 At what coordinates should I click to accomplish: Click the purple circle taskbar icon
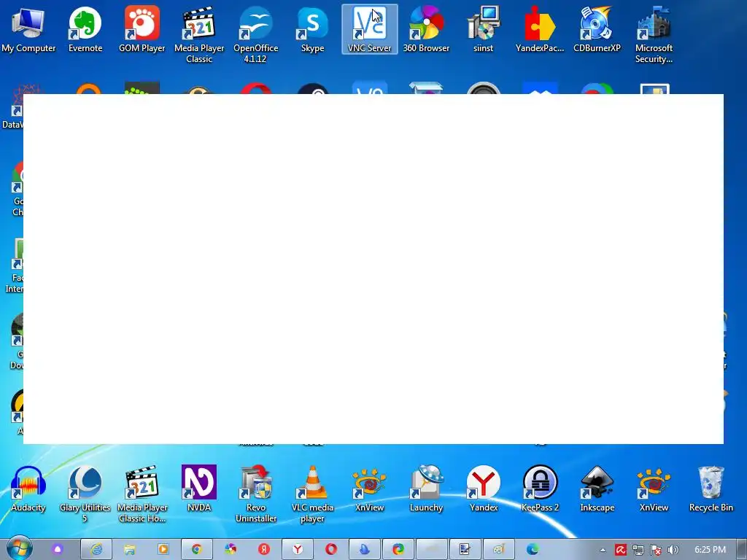point(58,550)
